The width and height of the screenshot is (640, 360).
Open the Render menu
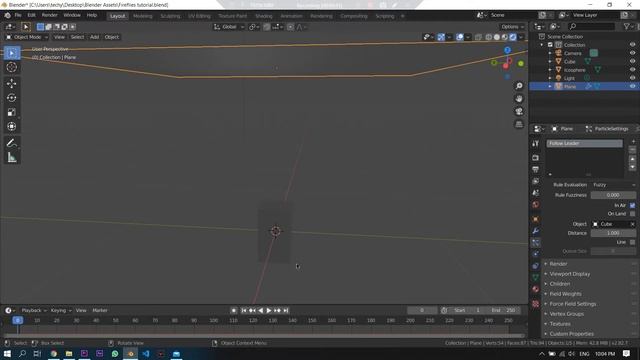coord(50,16)
